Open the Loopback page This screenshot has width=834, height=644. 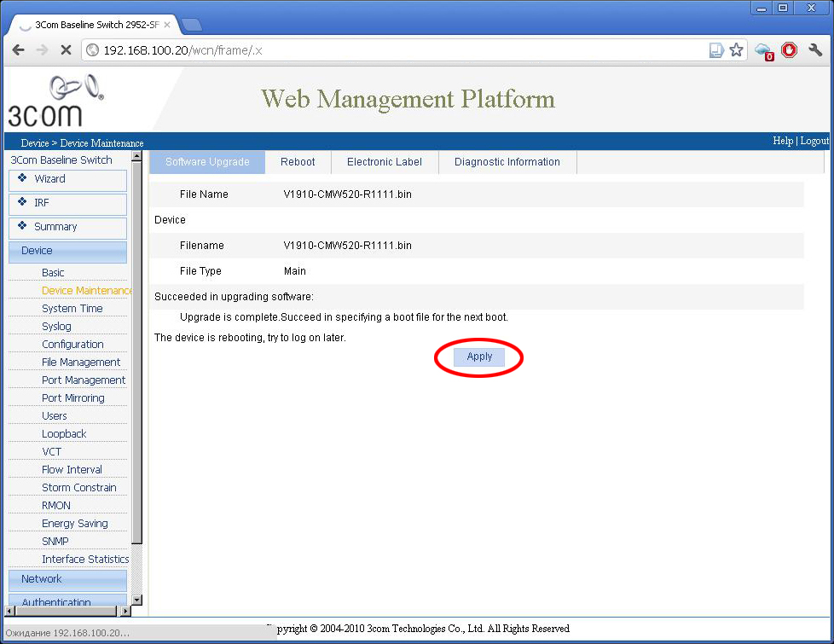point(64,434)
